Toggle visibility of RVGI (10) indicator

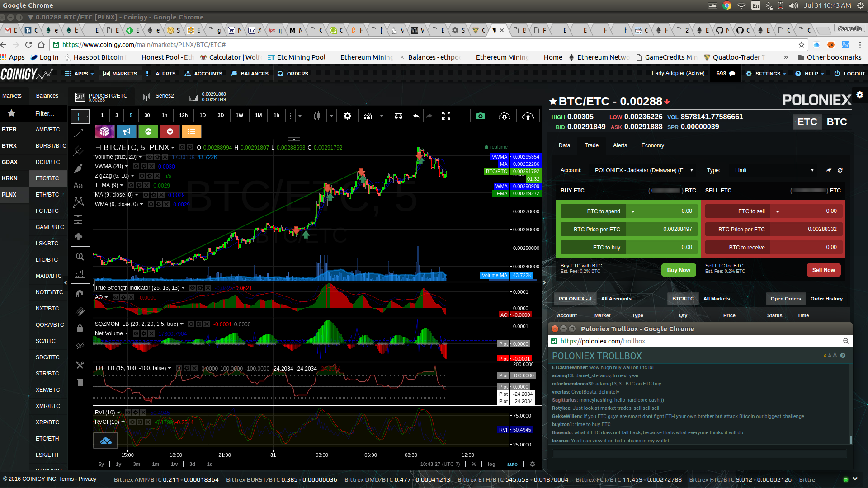click(132, 422)
